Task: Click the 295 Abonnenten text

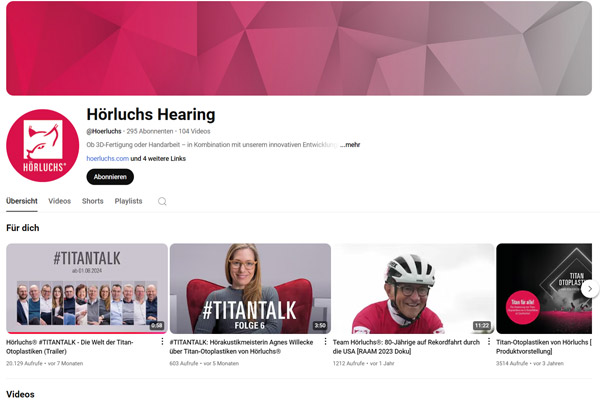Action: tap(150, 131)
